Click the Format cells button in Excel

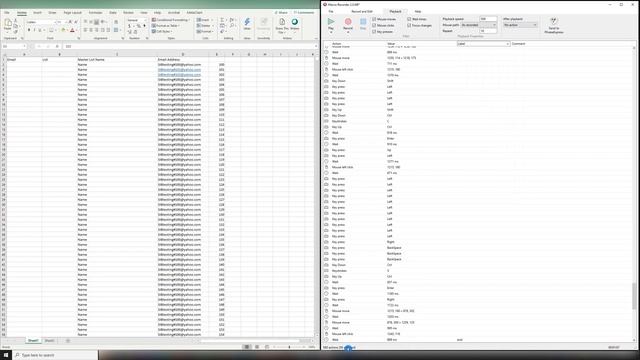click(x=205, y=31)
